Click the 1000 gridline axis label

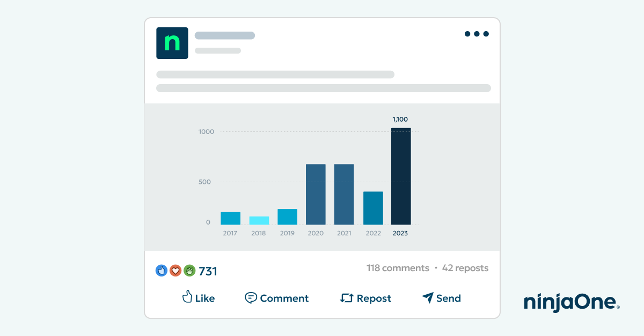(x=206, y=131)
